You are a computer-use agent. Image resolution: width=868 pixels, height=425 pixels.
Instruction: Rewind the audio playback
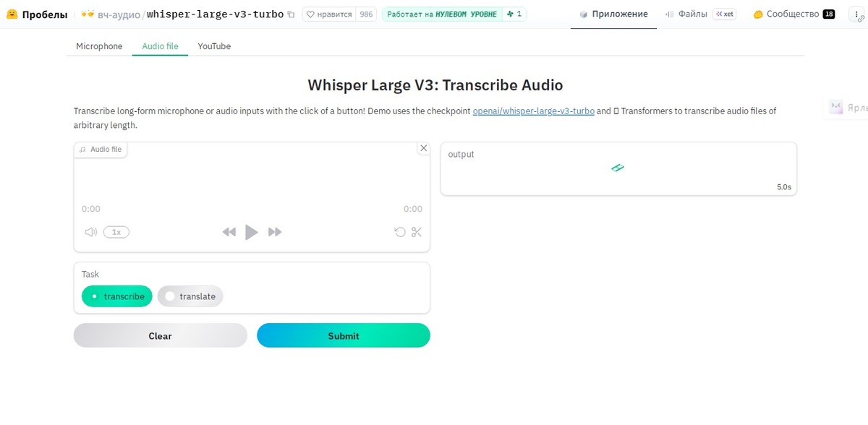coord(229,232)
